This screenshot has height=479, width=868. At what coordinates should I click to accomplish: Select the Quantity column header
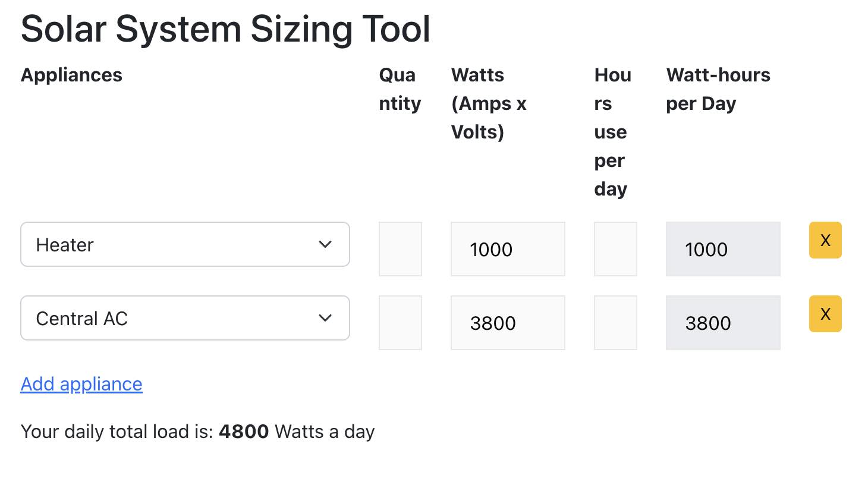(x=400, y=89)
